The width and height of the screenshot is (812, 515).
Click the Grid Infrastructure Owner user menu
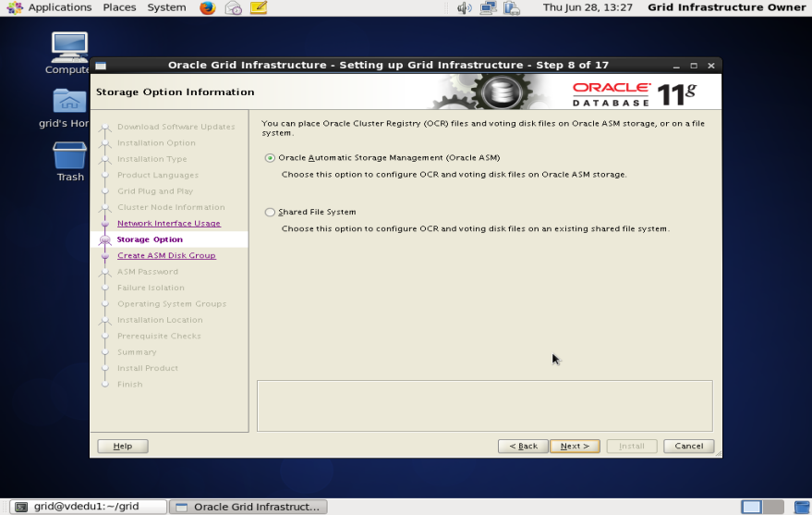[727, 7]
